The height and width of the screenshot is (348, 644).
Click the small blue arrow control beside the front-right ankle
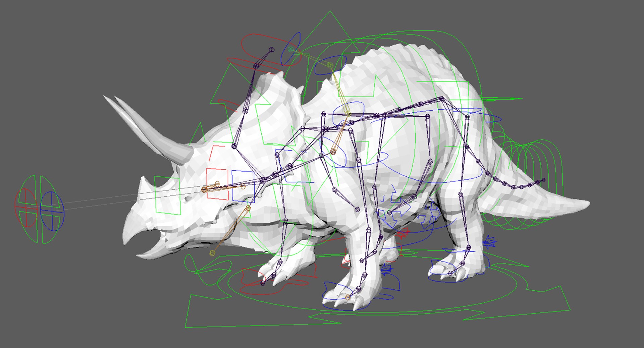tap(387, 269)
